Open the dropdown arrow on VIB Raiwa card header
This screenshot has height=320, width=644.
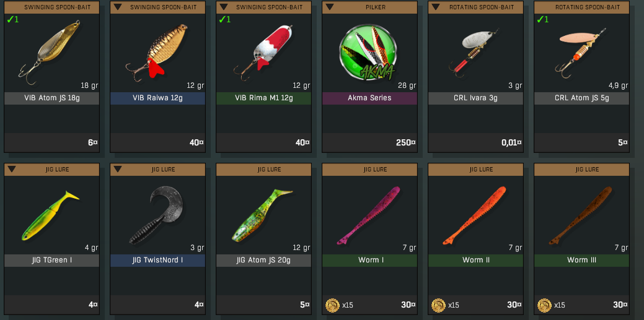click(x=118, y=7)
